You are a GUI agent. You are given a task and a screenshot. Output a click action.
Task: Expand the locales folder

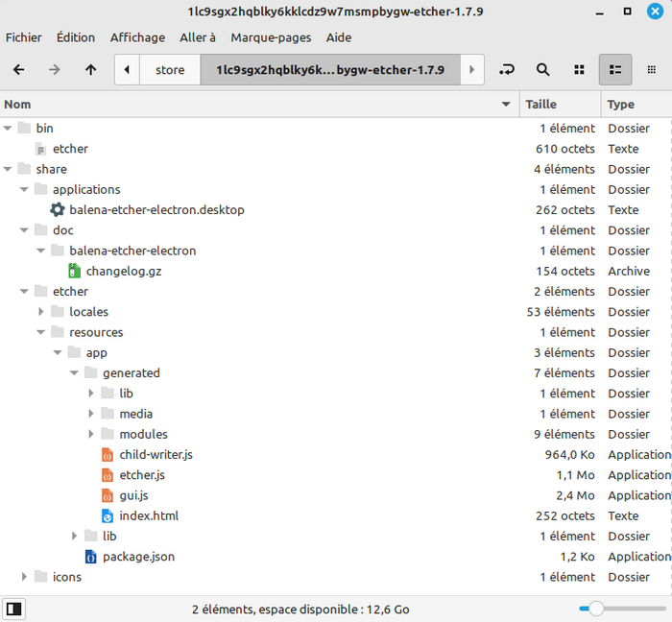click(41, 312)
